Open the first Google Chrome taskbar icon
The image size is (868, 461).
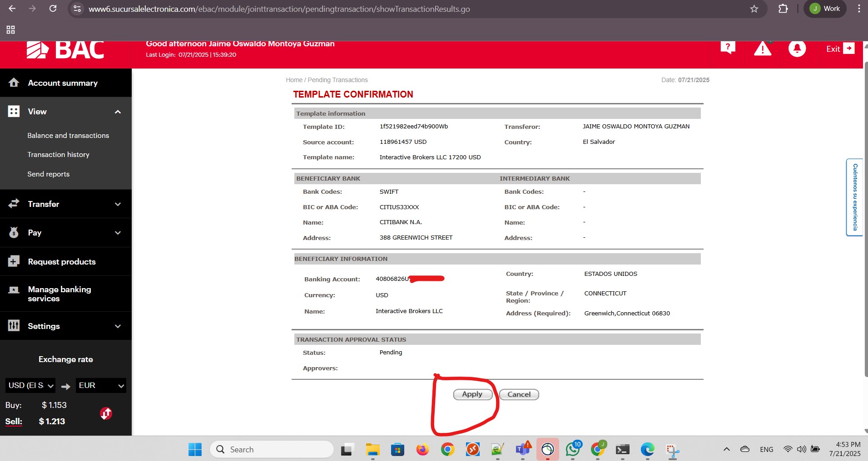pos(447,449)
